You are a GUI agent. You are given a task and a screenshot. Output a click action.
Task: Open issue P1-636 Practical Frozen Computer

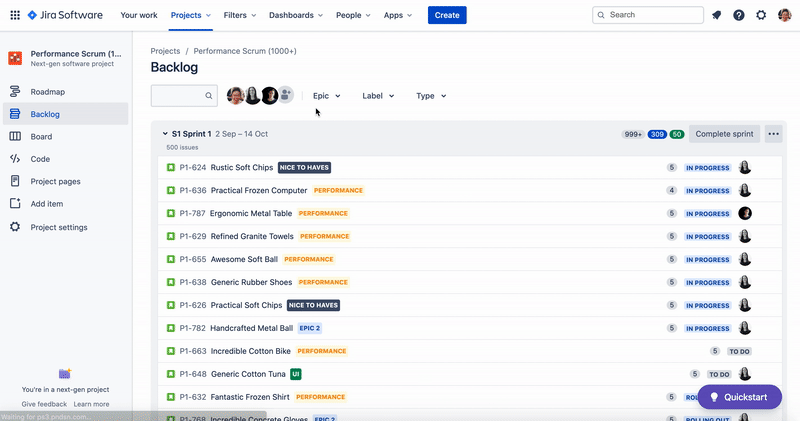tap(259, 190)
